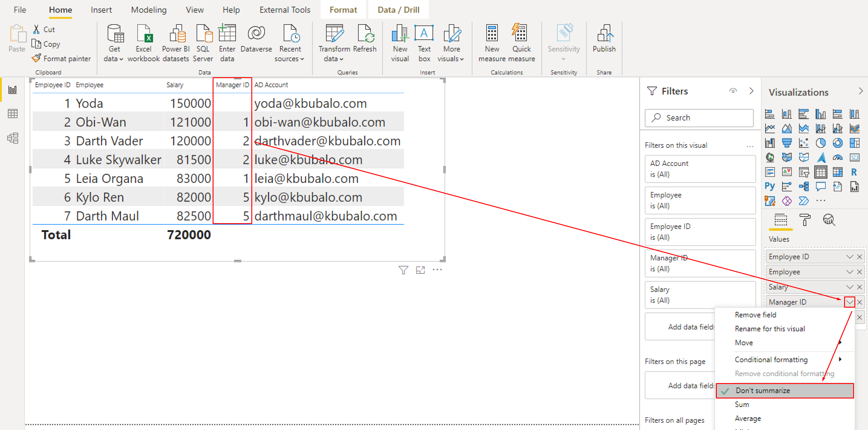
Task: Switch to Data view in the sidebar
Action: [12, 114]
